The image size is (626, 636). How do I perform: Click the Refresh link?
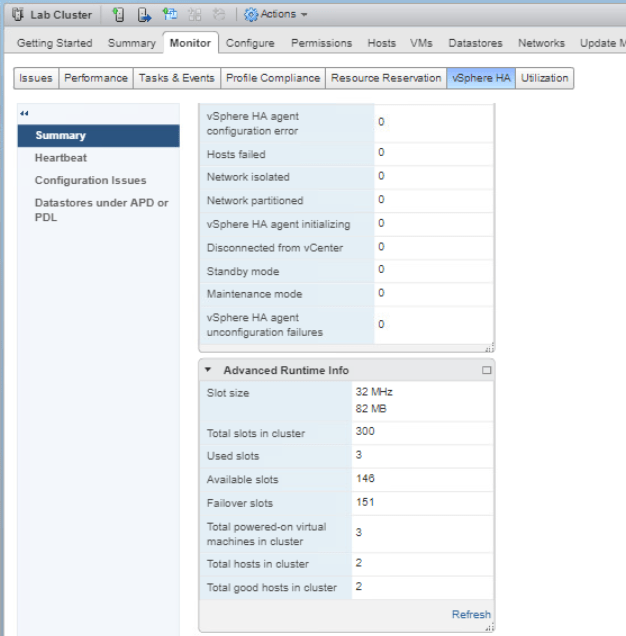tap(471, 614)
